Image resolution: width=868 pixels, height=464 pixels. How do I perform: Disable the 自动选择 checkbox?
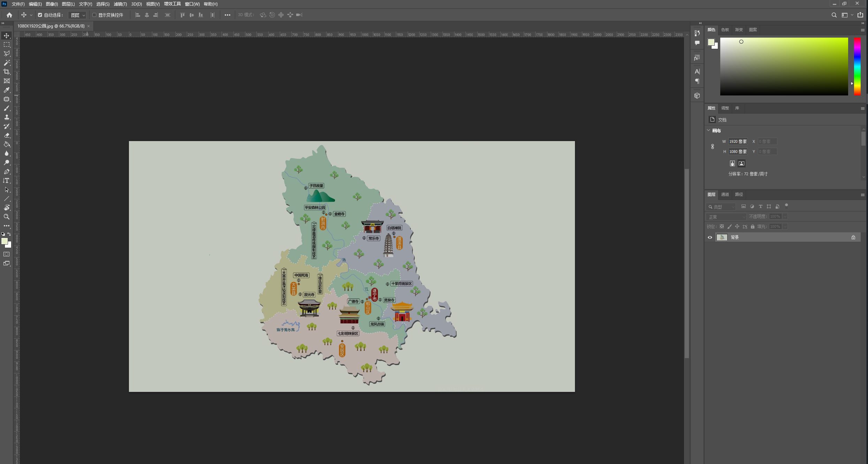point(40,15)
